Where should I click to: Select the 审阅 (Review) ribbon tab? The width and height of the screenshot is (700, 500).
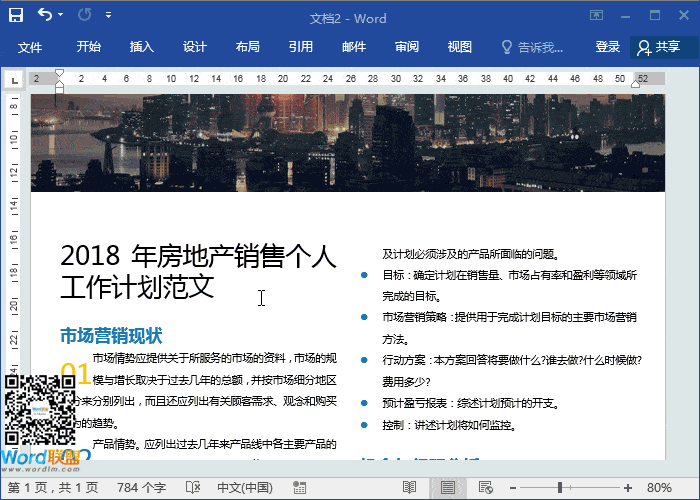click(407, 47)
